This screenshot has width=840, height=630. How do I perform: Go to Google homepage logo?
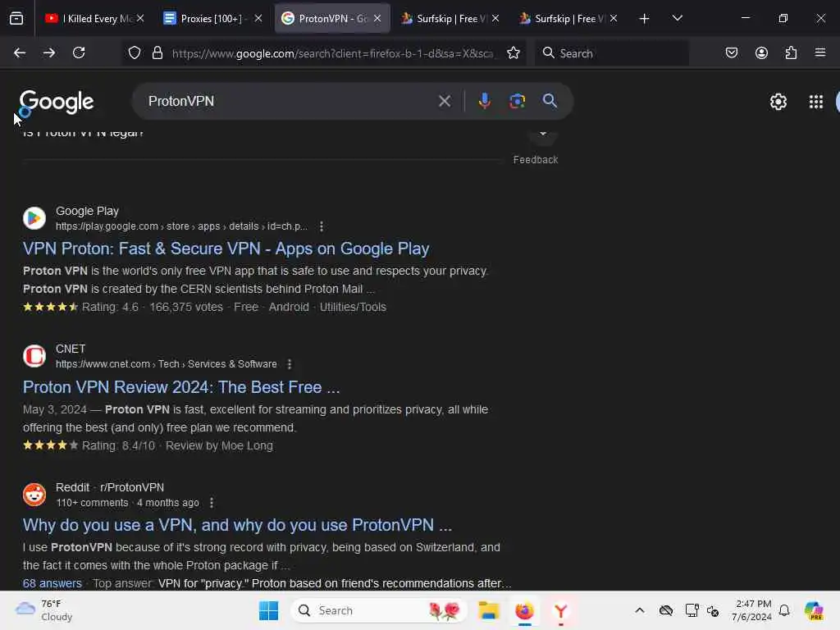(57, 102)
